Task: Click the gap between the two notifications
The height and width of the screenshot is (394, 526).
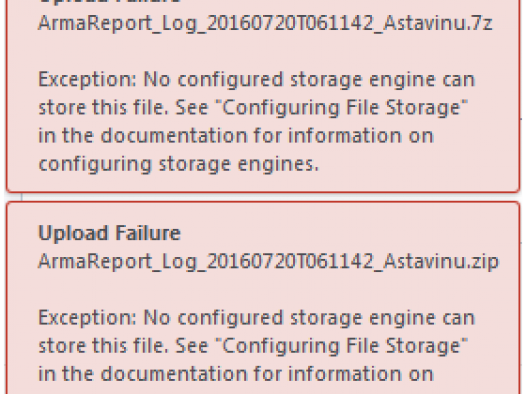Action: click(x=263, y=197)
